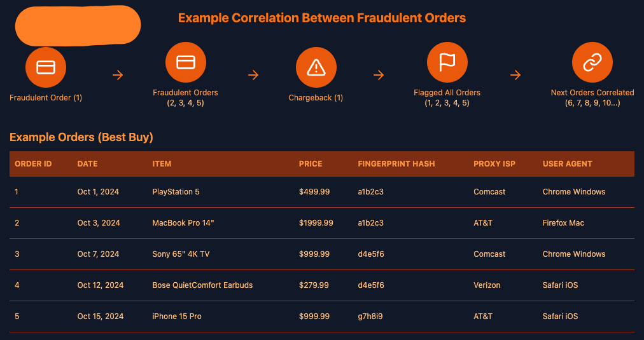Image resolution: width=644 pixels, height=340 pixels.
Task: Select the PlayStation 5 order row
Action: [x=176, y=192]
